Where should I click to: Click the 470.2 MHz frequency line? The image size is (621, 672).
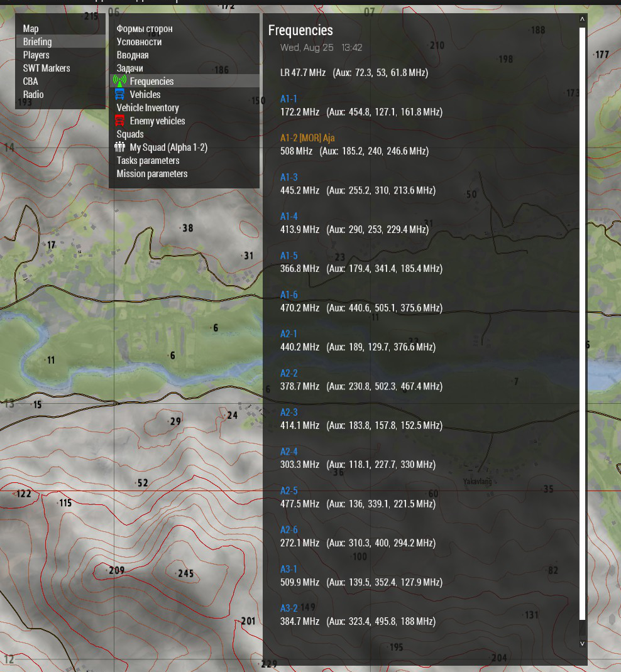pyautogui.click(x=361, y=308)
